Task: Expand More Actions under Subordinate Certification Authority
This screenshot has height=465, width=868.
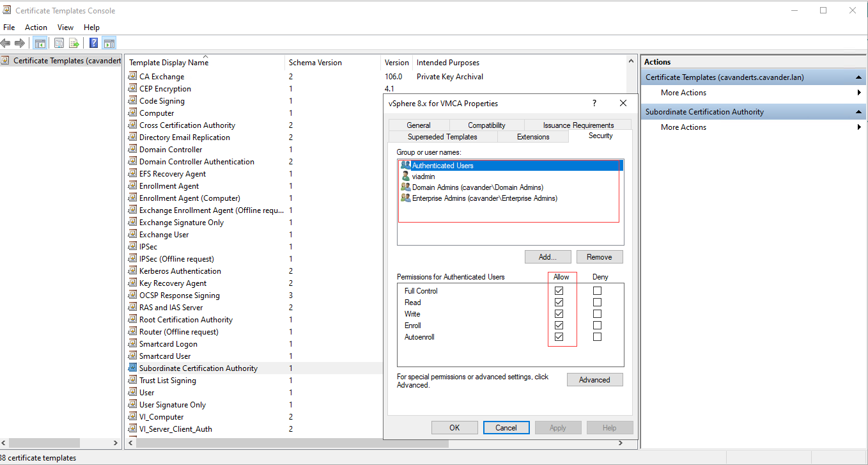Action: coord(859,127)
